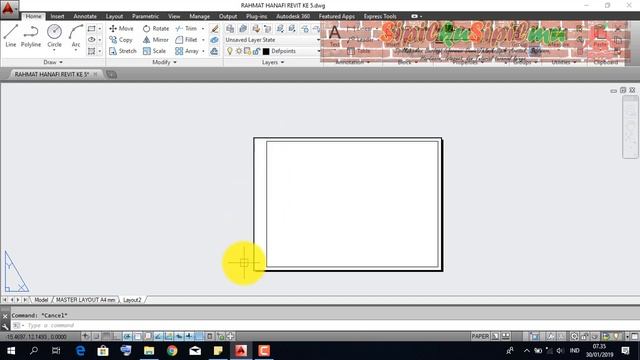Viewport: 640px width, 360px height.
Task: Switch to the Insert ribbon tab
Action: click(57, 16)
